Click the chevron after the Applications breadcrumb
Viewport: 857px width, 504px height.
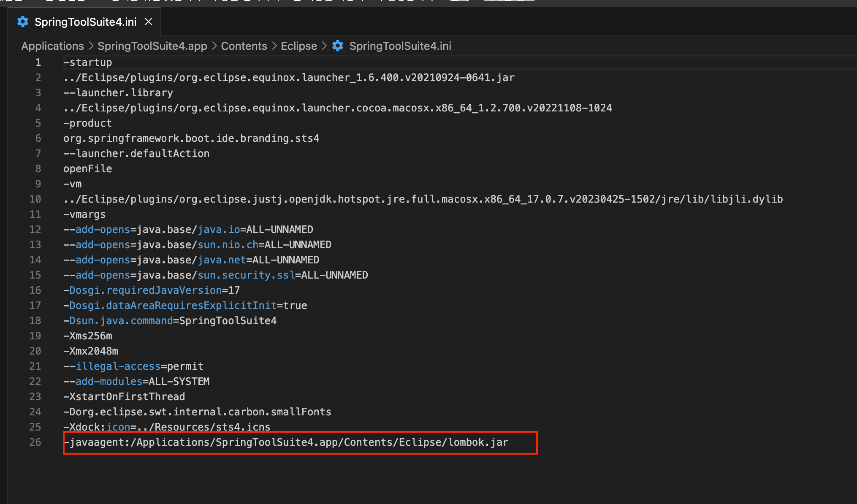pyautogui.click(x=91, y=46)
